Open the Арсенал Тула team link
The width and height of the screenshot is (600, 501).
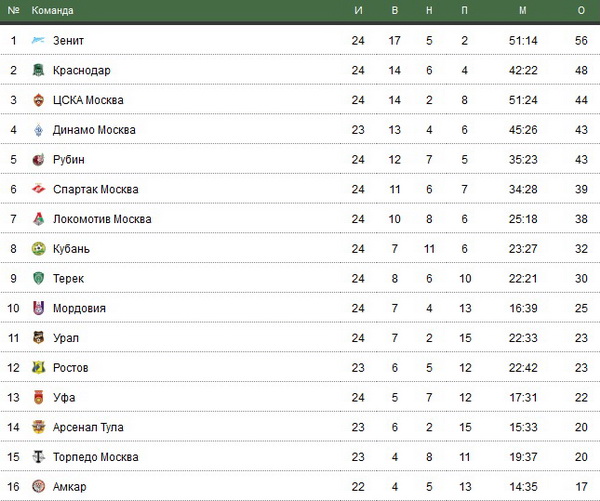[x=88, y=427]
